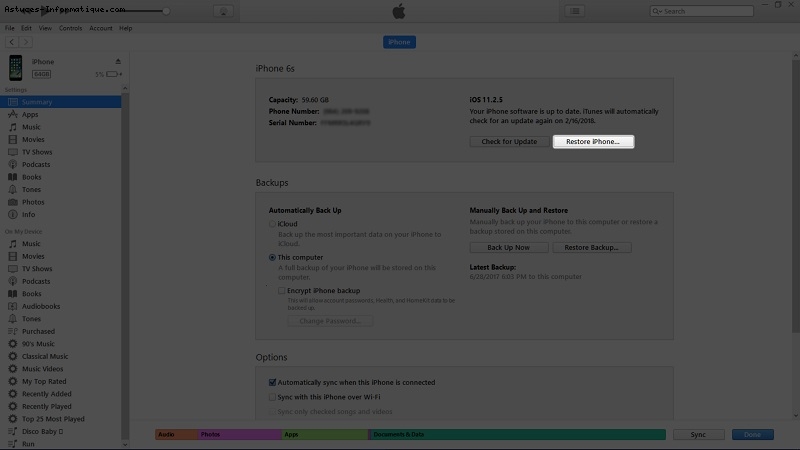Click the AirPlay icon in top bar

[223, 11]
